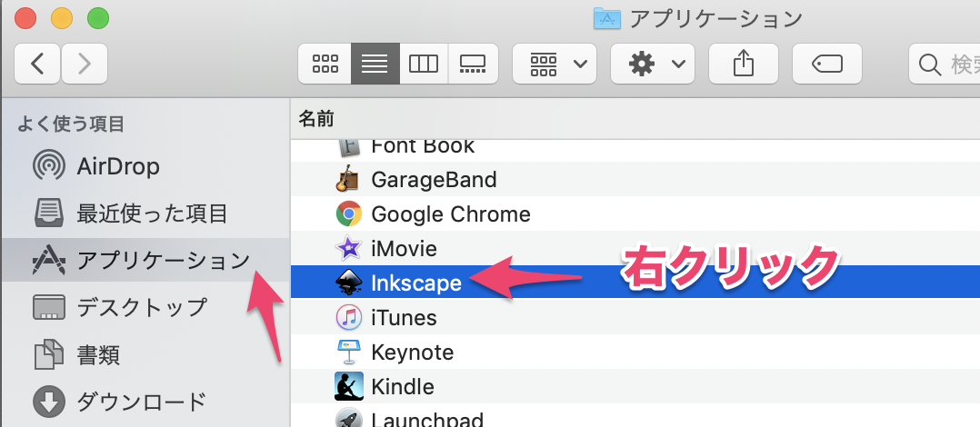The width and height of the screenshot is (980, 427).
Task: Click the ダウンロード arrow icon
Action: point(49,402)
